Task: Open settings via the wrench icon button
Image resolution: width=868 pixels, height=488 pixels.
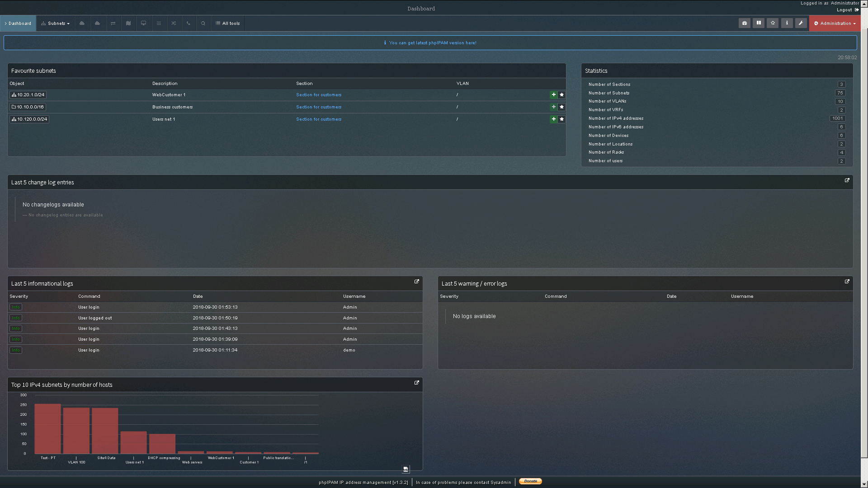Action: pyautogui.click(x=801, y=23)
